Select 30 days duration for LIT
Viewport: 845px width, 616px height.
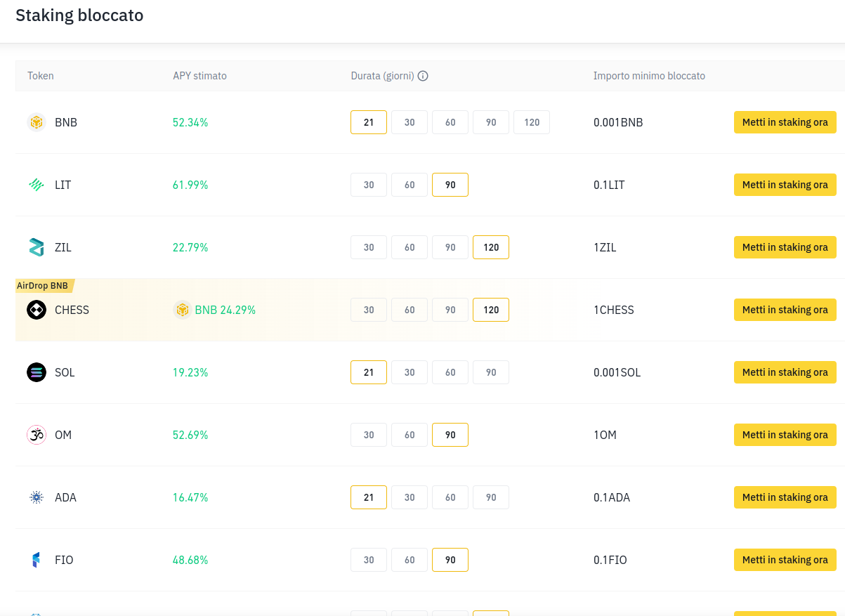pos(369,185)
